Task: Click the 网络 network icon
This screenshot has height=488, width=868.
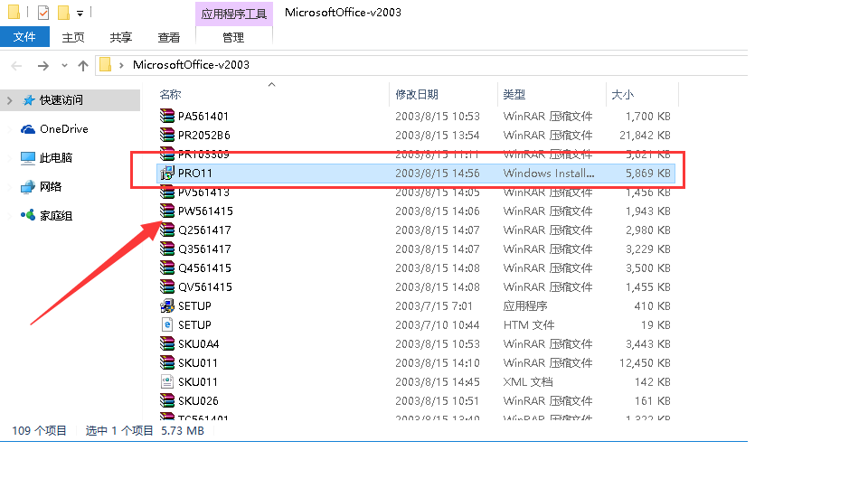Action: [x=28, y=187]
